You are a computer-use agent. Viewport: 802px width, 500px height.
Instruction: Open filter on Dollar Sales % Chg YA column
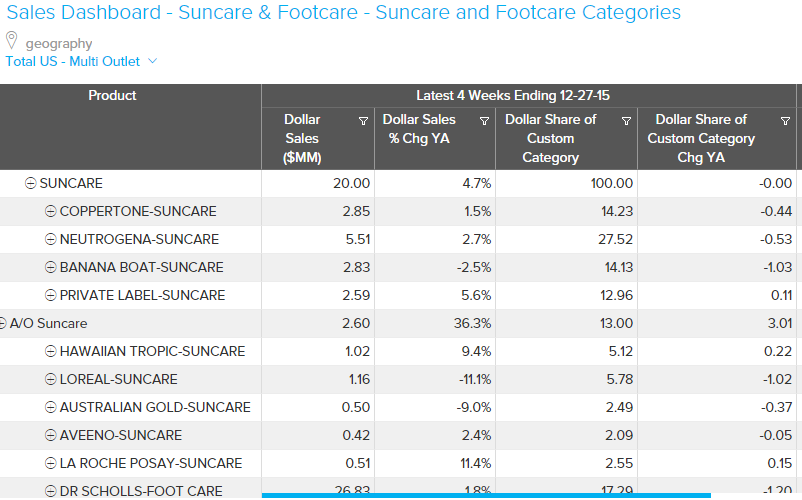tap(484, 121)
